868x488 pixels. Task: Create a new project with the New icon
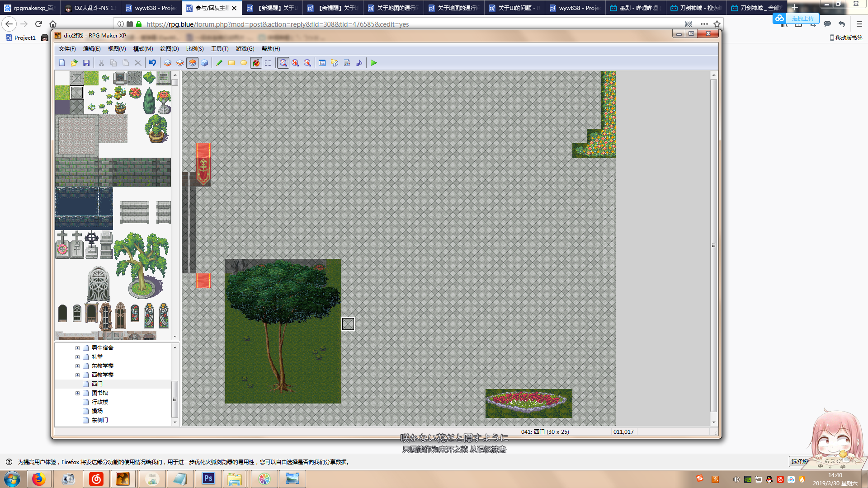coord(62,63)
